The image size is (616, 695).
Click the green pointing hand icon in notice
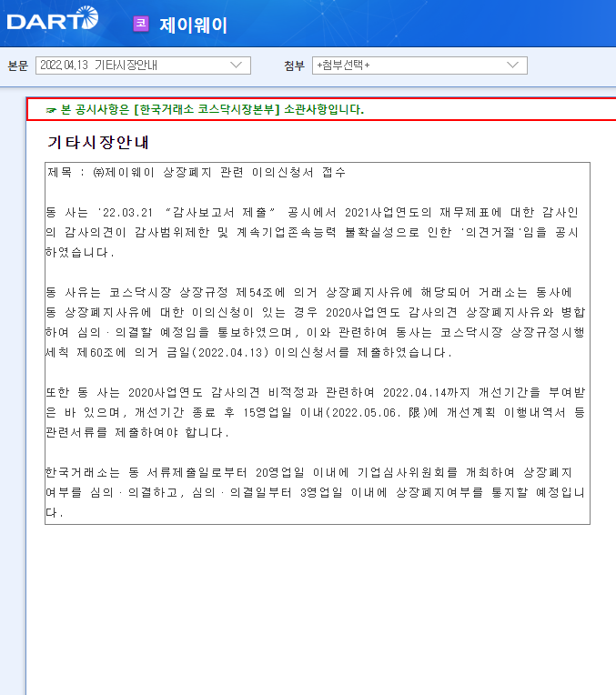[x=51, y=110]
